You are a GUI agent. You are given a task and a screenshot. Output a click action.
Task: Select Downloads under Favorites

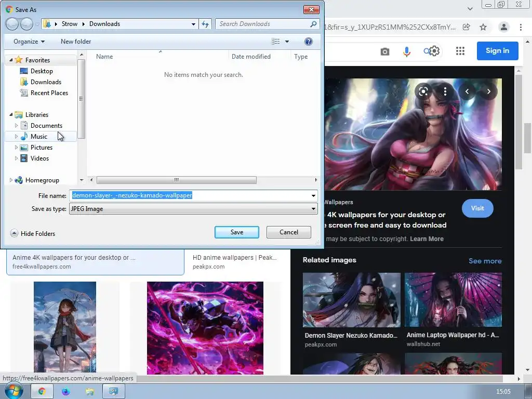[x=46, y=82]
